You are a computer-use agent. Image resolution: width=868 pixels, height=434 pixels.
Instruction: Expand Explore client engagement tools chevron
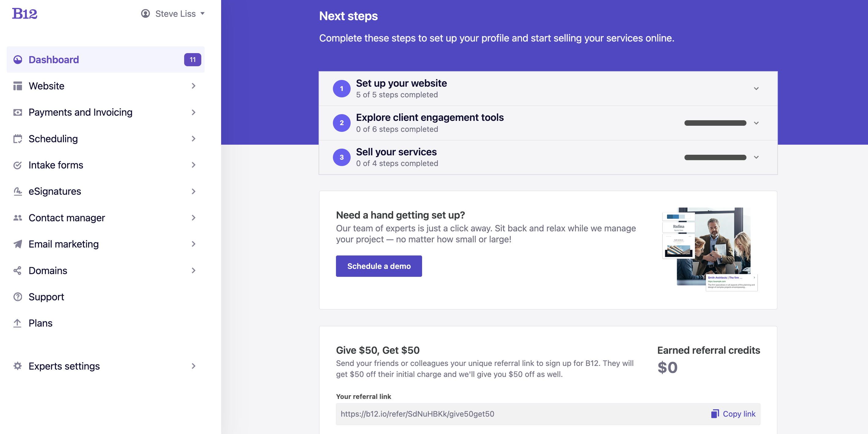(x=756, y=123)
